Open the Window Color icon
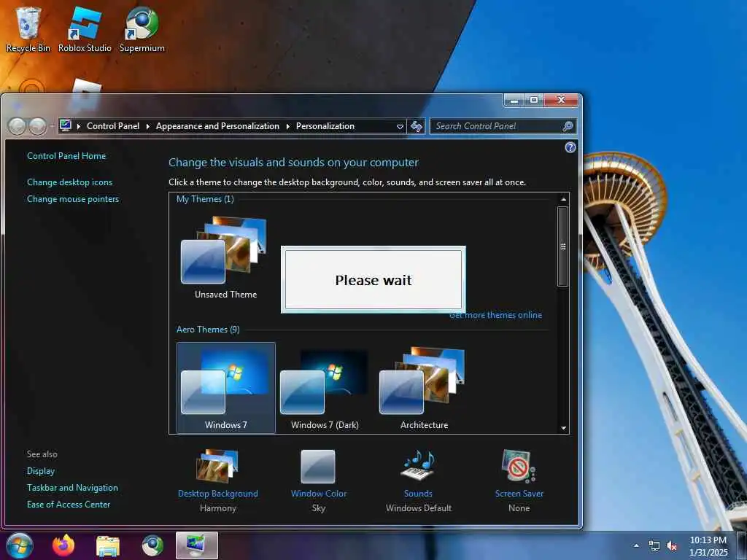The image size is (747, 560). [318, 466]
